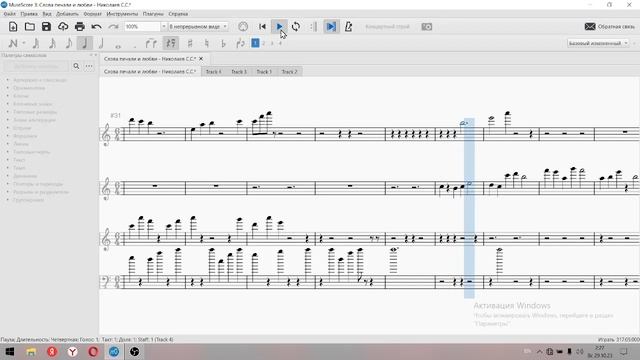Image resolution: width=640 pixels, height=360 pixels.
Task: Toggle Concert Pitch button
Action: tap(387, 27)
